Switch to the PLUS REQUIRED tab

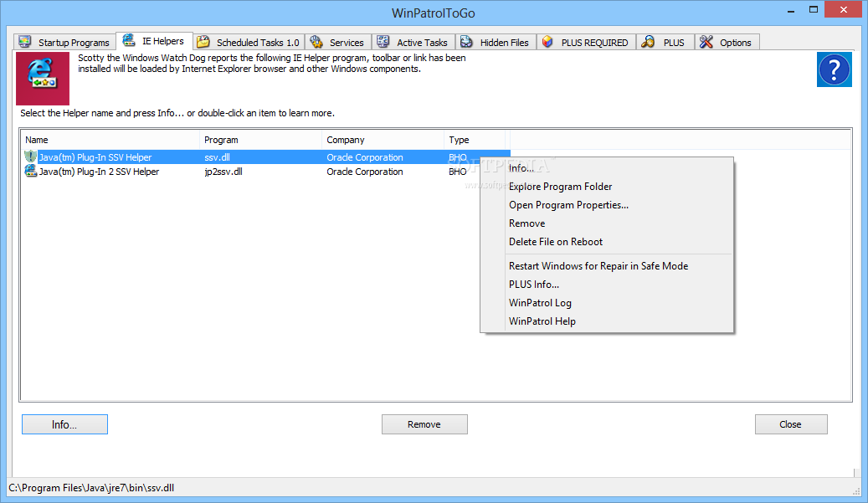pos(586,42)
